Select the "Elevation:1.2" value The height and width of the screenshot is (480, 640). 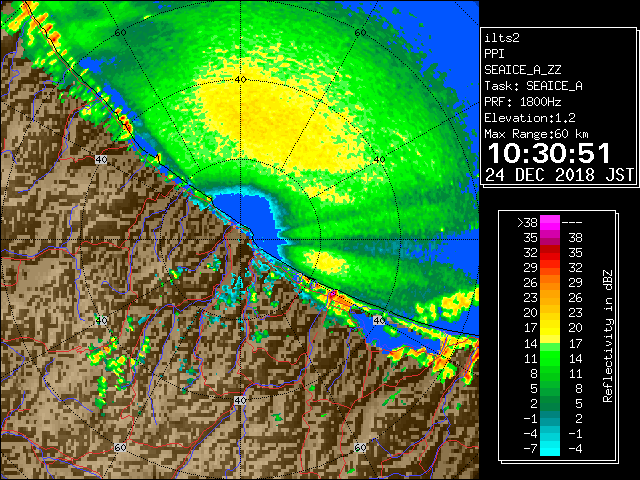[530, 118]
